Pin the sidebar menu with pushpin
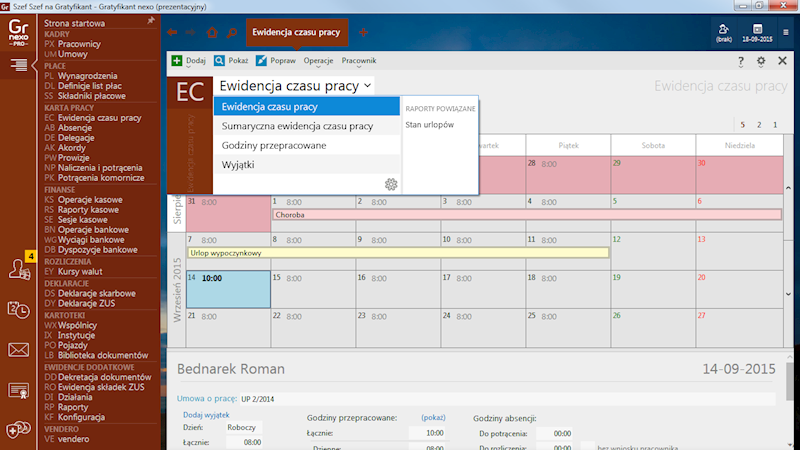800x450 pixels. [151, 21]
